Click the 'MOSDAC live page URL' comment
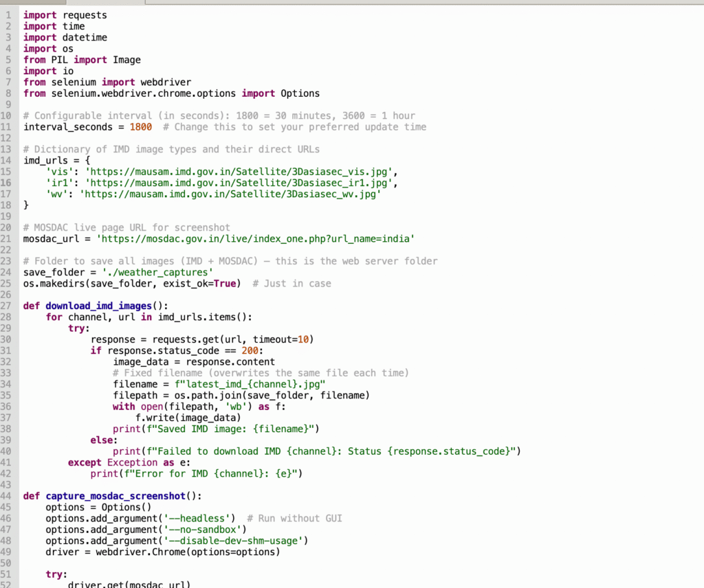This screenshot has height=588, width=704. [x=126, y=228]
